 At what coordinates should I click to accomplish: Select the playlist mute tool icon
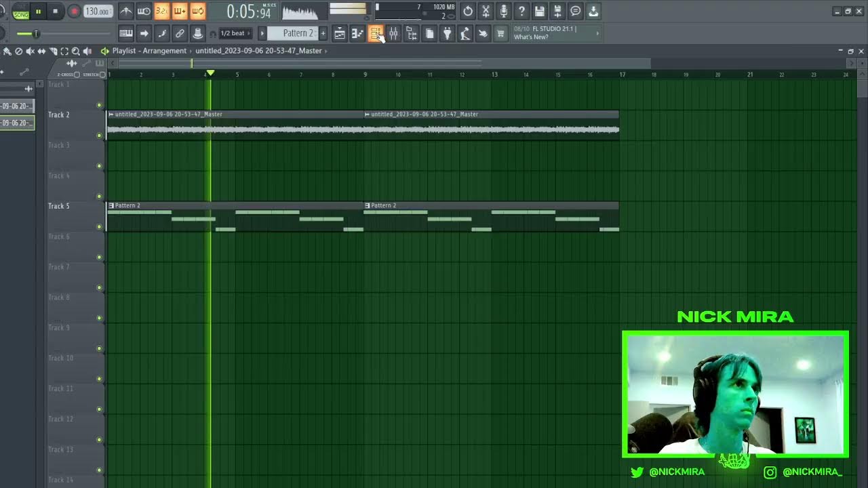tap(30, 52)
